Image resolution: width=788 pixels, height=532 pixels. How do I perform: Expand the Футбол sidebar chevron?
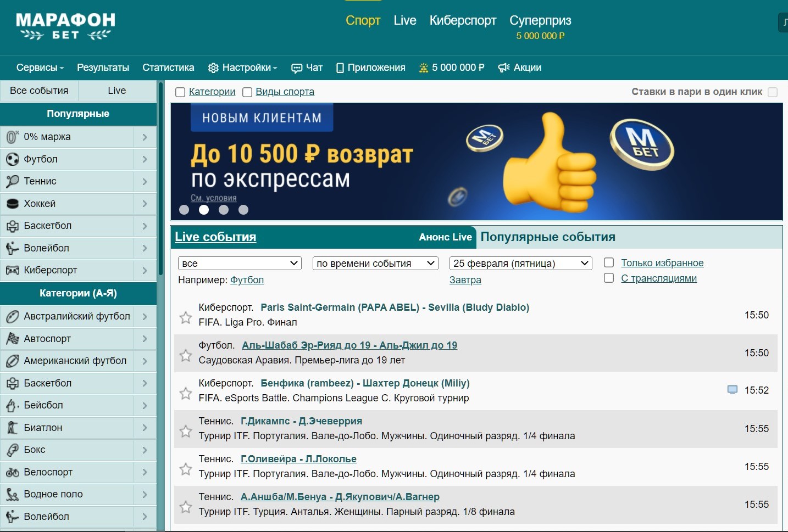pyautogui.click(x=145, y=159)
